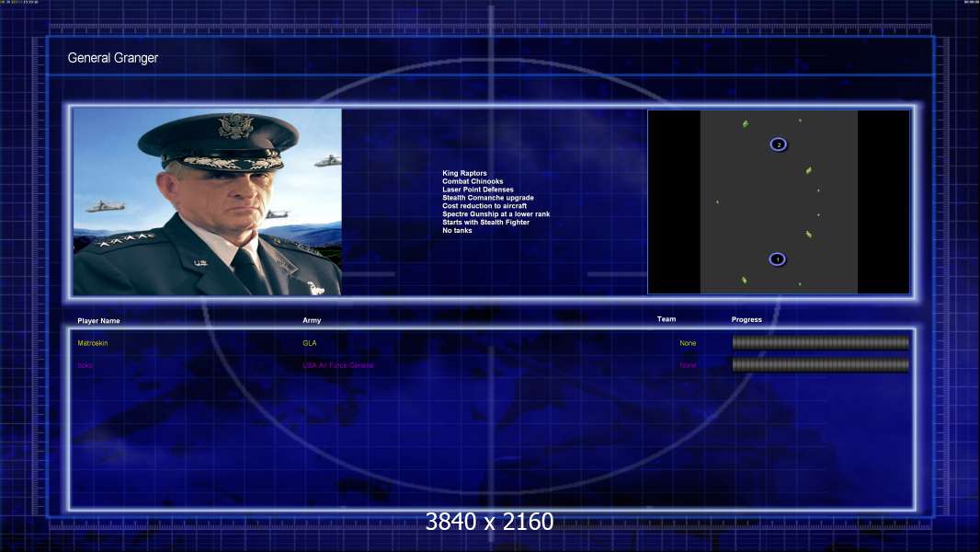Click the King Raptors ability line

464,173
